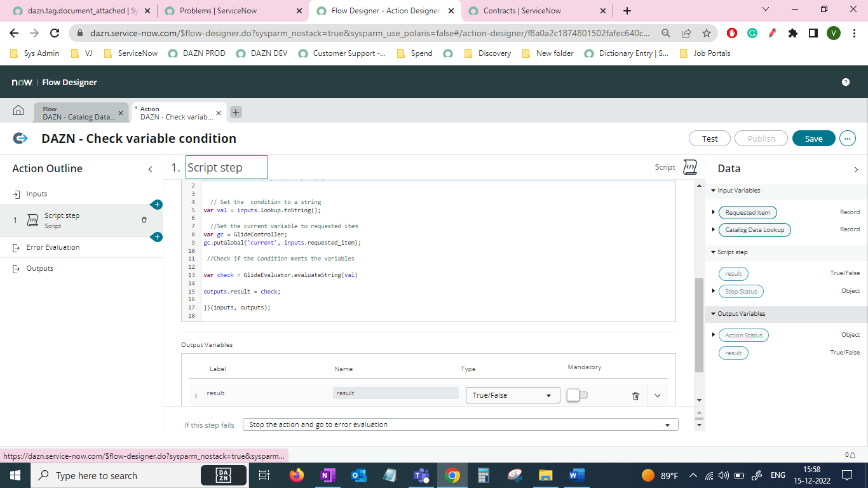Click the Test button
This screenshot has height=488, width=868.
coord(710,139)
